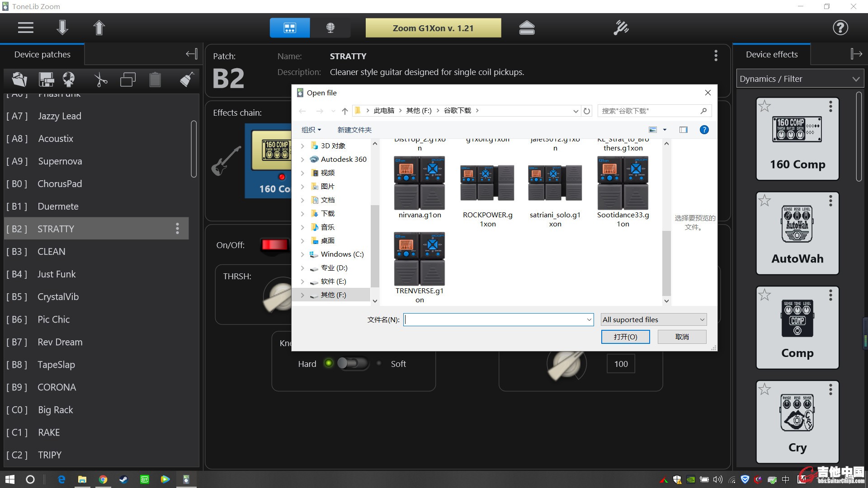Open Chrome from the taskbar

[x=103, y=479]
